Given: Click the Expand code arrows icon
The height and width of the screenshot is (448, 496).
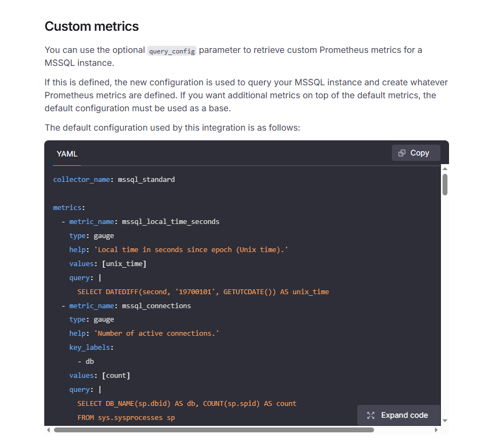Looking at the screenshot, I should pyautogui.click(x=371, y=415).
